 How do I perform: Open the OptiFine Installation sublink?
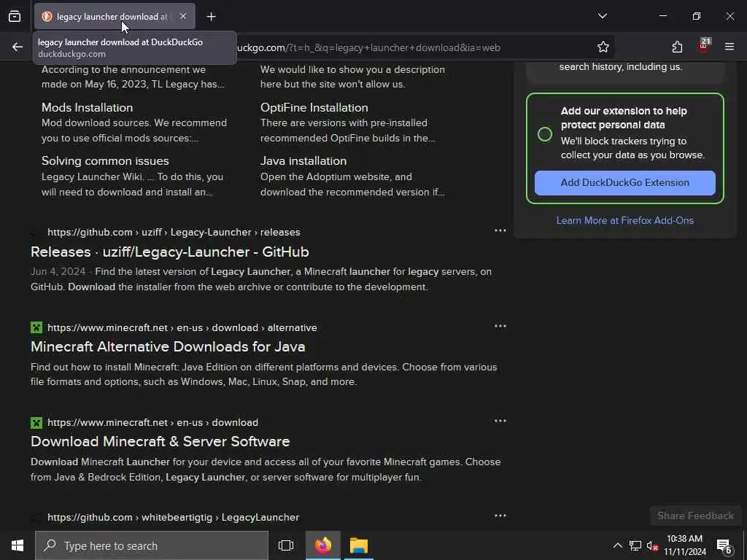314,108
